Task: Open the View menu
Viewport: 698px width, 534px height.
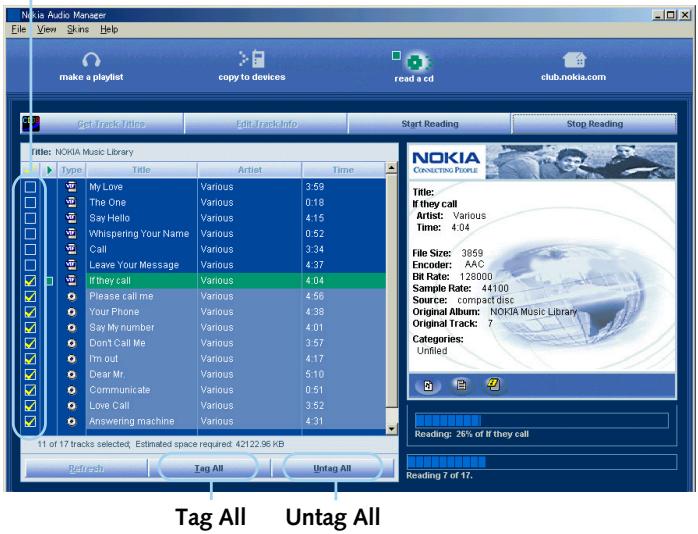Action: coord(47,29)
